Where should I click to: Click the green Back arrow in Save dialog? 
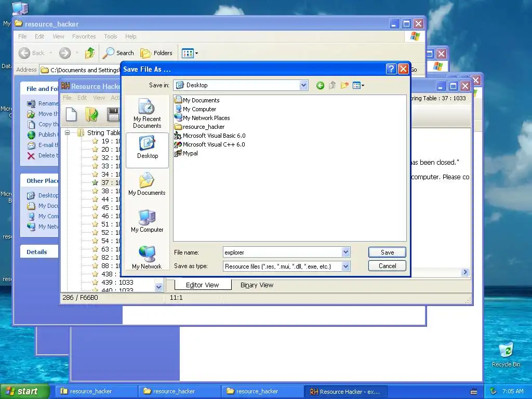(320, 86)
